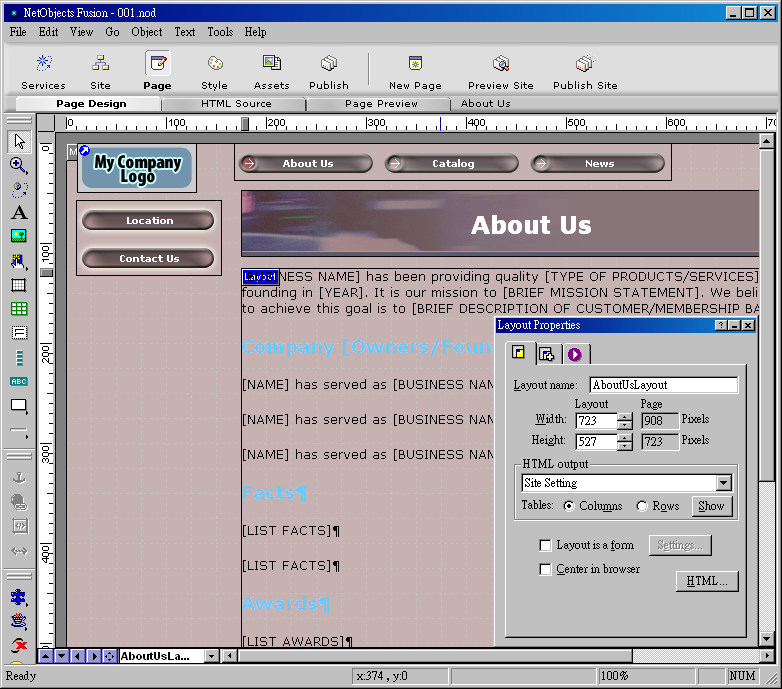Select the green Table tool
Viewport: 782px width, 689px height.
[19, 309]
